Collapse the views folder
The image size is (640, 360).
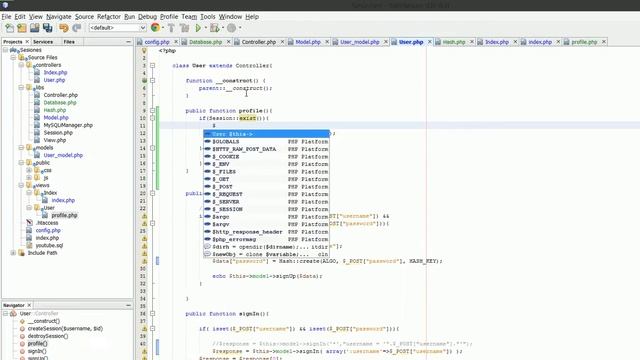tap(21, 185)
